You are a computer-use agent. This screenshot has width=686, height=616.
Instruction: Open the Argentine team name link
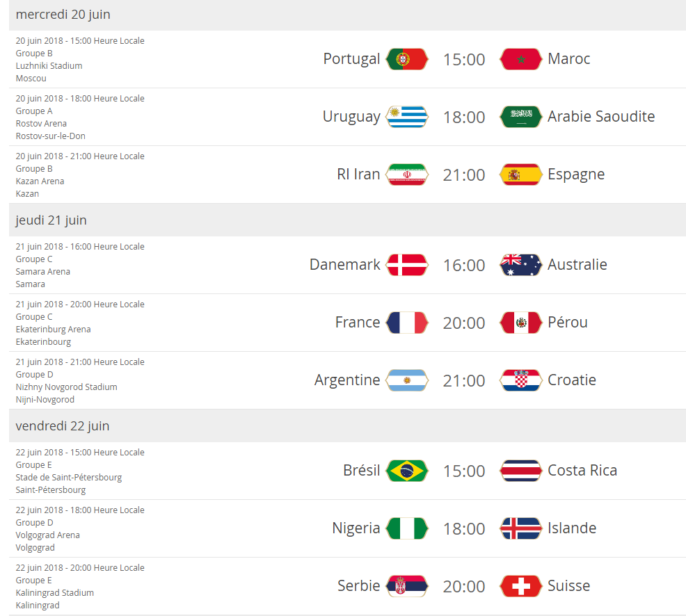[x=347, y=380]
